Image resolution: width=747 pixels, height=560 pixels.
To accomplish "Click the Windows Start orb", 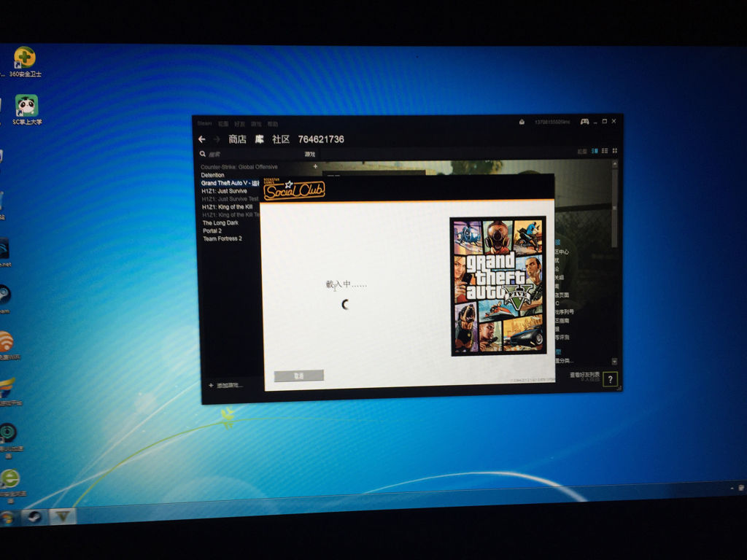I will (x=7, y=518).
